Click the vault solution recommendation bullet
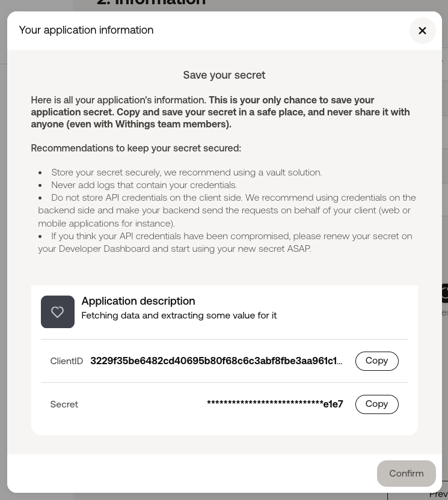This screenshot has height=500, width=448. coord(186,172)
